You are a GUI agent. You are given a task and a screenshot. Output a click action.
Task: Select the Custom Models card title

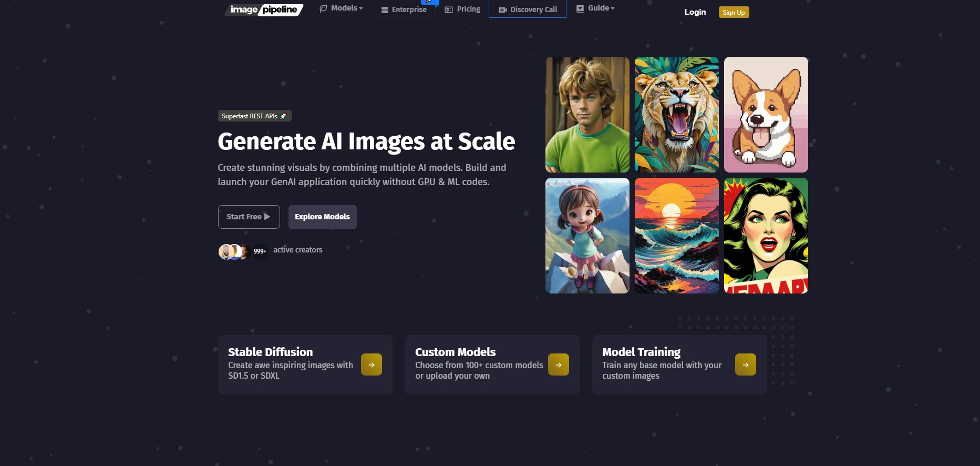point(456,352)
